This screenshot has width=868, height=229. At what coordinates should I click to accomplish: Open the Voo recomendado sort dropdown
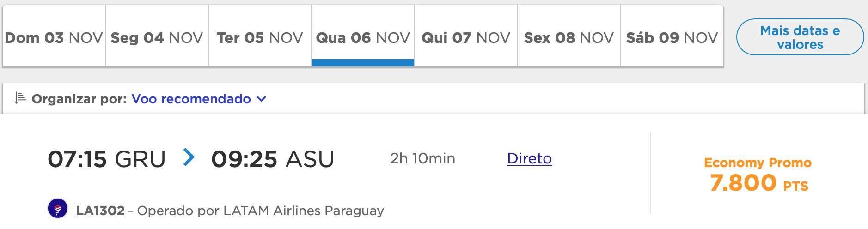click(x=199, y=99)
